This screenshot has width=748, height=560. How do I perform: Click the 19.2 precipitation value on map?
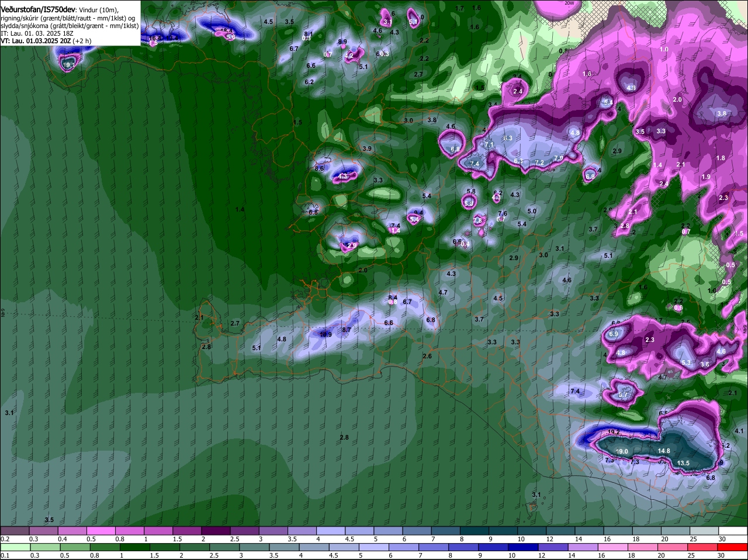click(614, 433)
